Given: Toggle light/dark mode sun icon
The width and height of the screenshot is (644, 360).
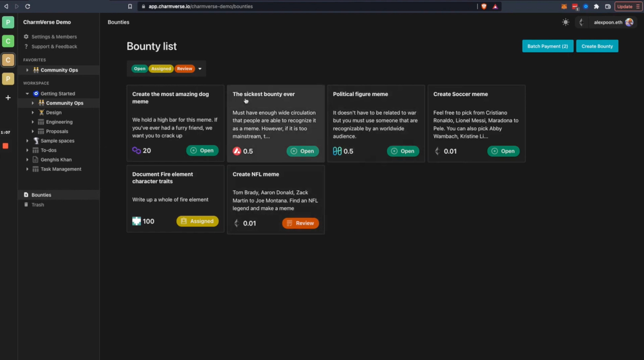Looking at the screenshot, I should click(565, 22).
